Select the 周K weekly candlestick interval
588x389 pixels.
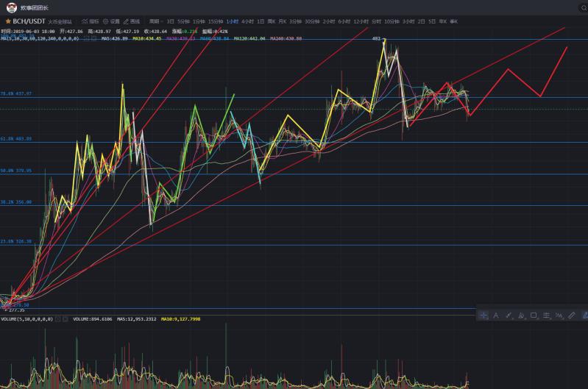pyautogui.click(x=272, y=21)
